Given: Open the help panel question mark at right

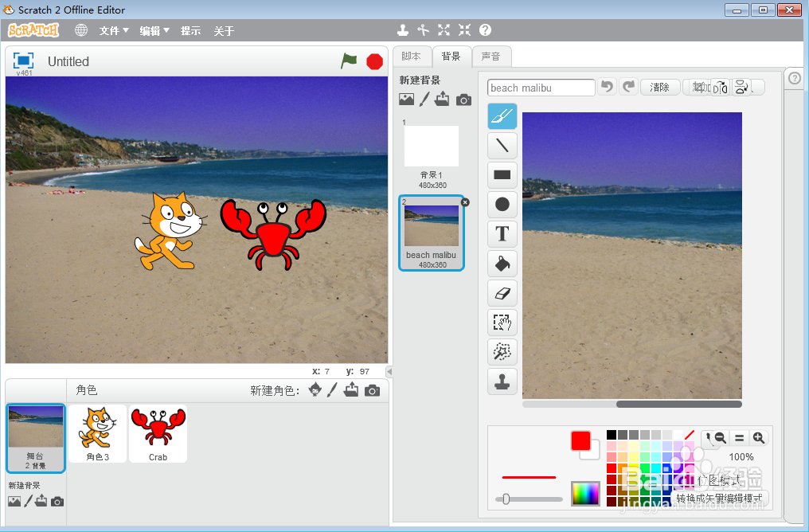Looking at the screenshot, I should [x=795, y=78].
